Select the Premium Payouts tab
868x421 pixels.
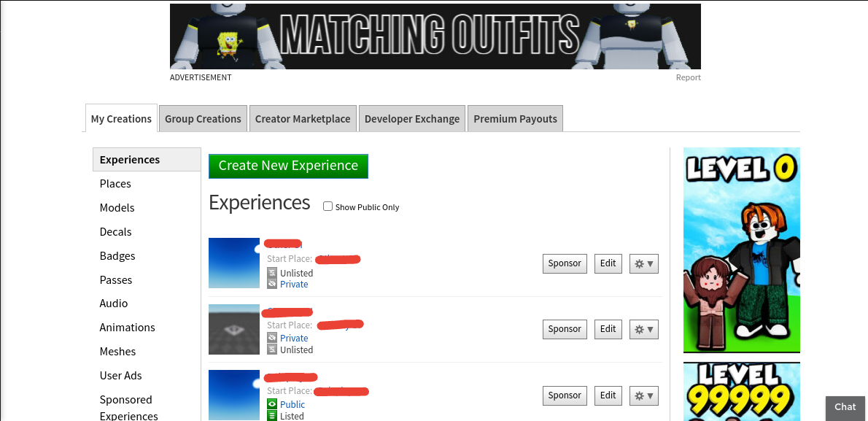click(x=516, y=118)
